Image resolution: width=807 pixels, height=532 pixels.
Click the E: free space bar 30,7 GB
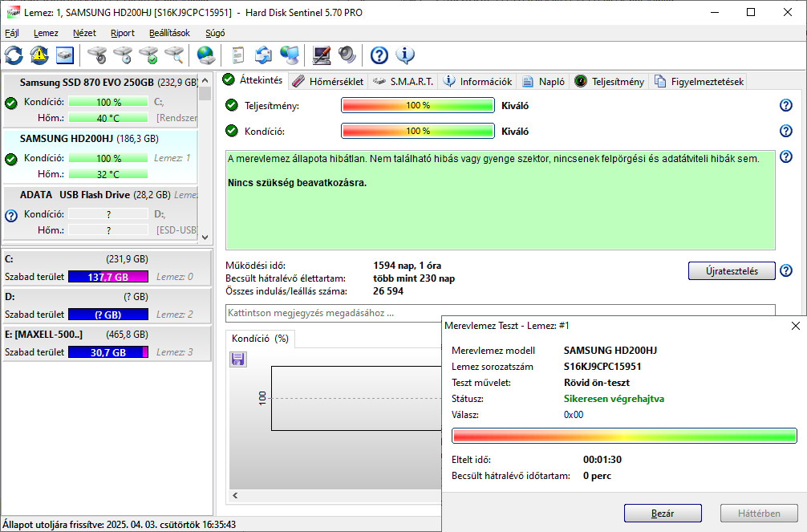pyautogui.click(x=108, y=352)
